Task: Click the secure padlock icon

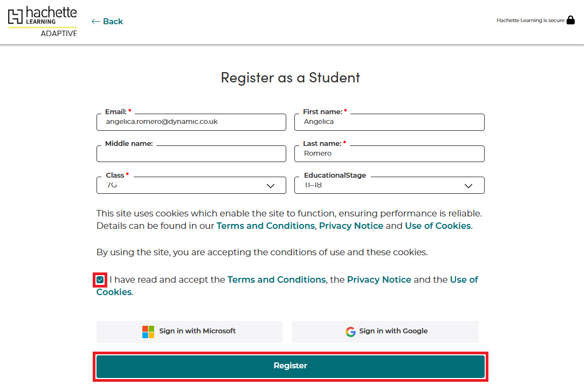Action: point(571,20)
